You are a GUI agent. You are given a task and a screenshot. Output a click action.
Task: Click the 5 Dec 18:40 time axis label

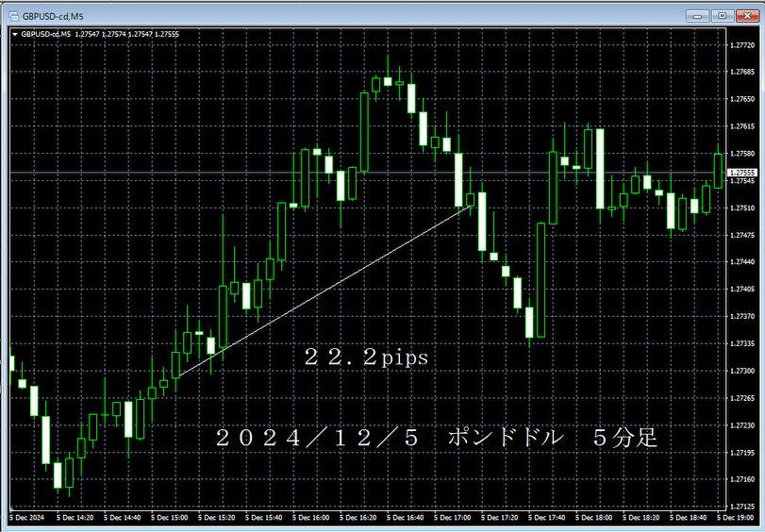(689, 518)
